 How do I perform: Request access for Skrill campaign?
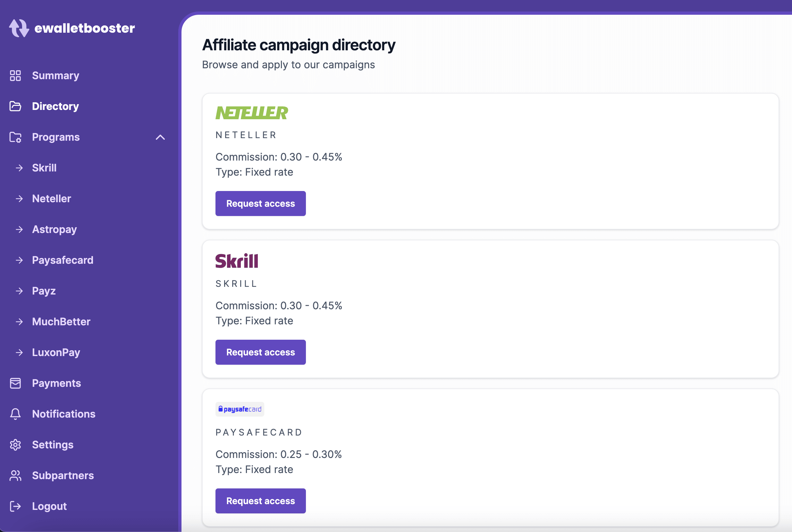[261, 352]
